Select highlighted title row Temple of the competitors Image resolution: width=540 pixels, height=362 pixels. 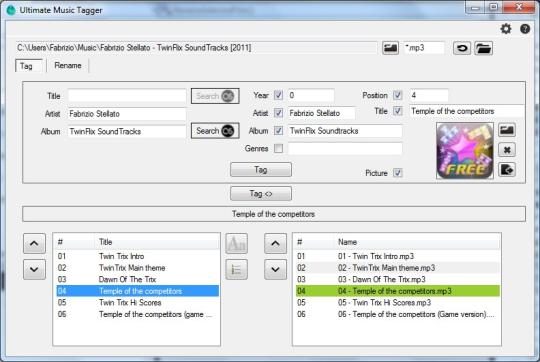[x=137, y=291]
